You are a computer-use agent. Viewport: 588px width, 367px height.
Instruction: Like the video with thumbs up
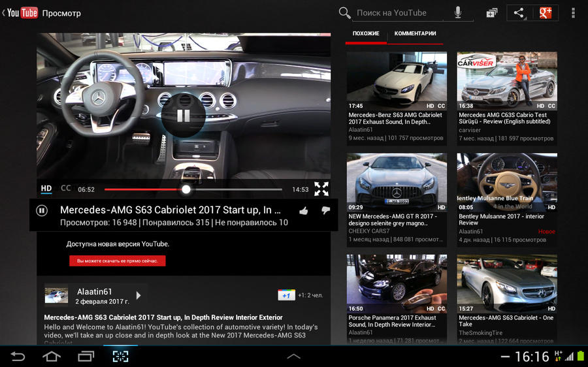click(x=304, y=211)
